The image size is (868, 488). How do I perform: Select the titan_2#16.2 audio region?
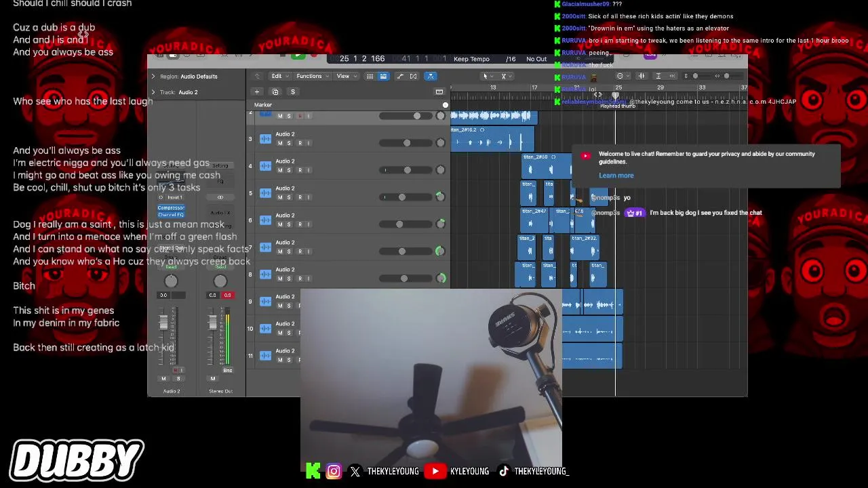492,138
